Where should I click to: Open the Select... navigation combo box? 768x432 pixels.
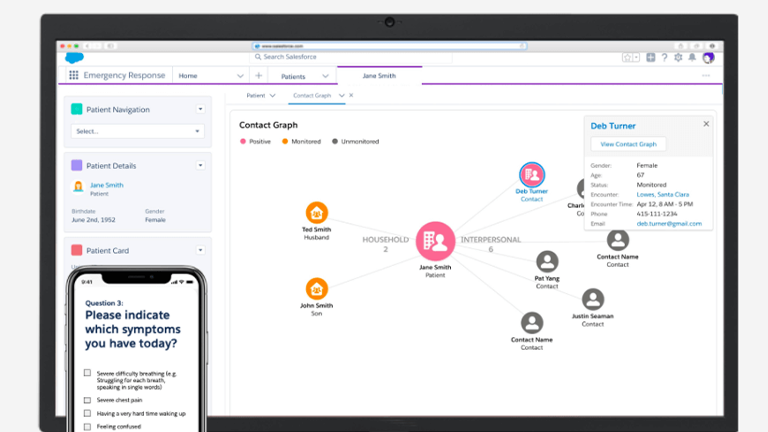pyautogui.click(x=138, y=131)
